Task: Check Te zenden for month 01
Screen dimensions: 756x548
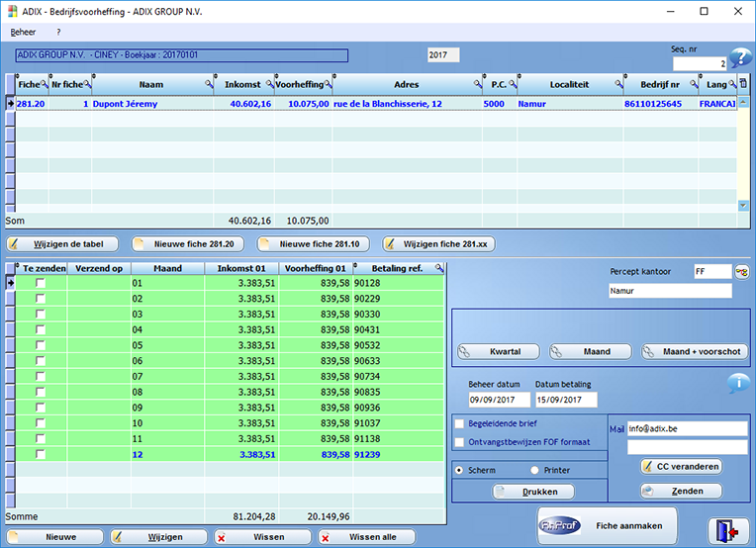Action: point(41,283)
